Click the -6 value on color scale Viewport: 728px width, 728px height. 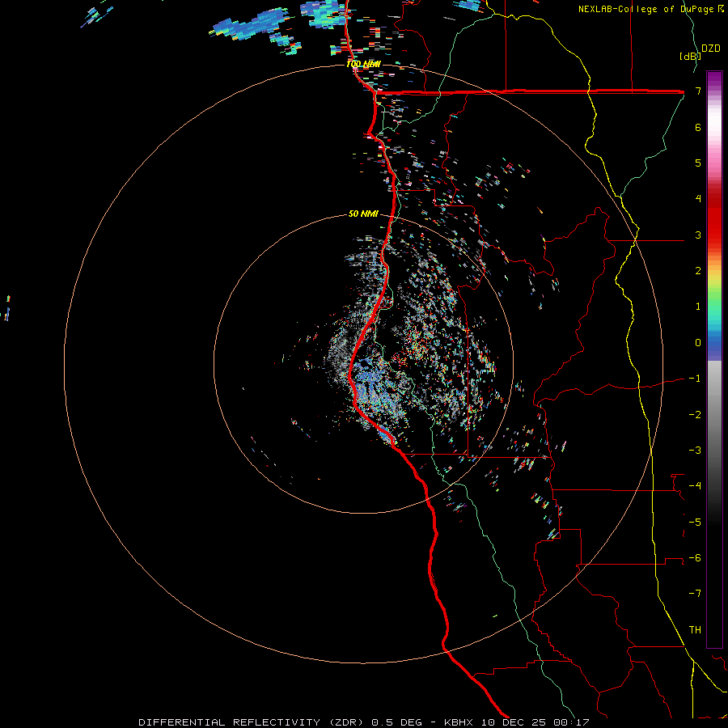pos(695,558)
